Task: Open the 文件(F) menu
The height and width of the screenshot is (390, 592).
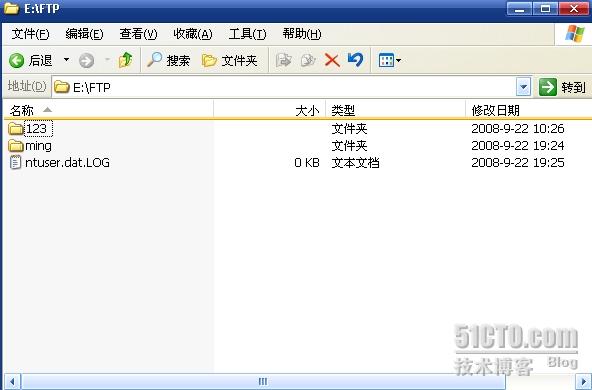Action: 30,34
